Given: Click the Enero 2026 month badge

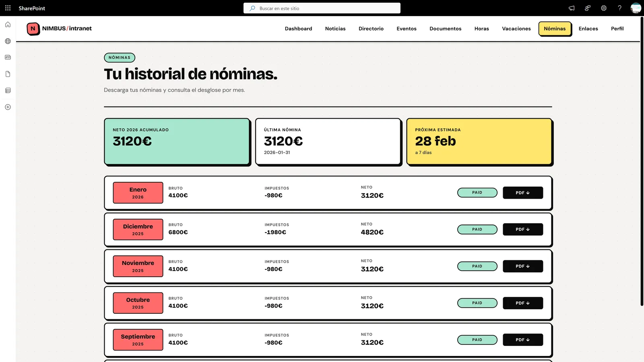Looking at the screenshot, I should [138, 193].
